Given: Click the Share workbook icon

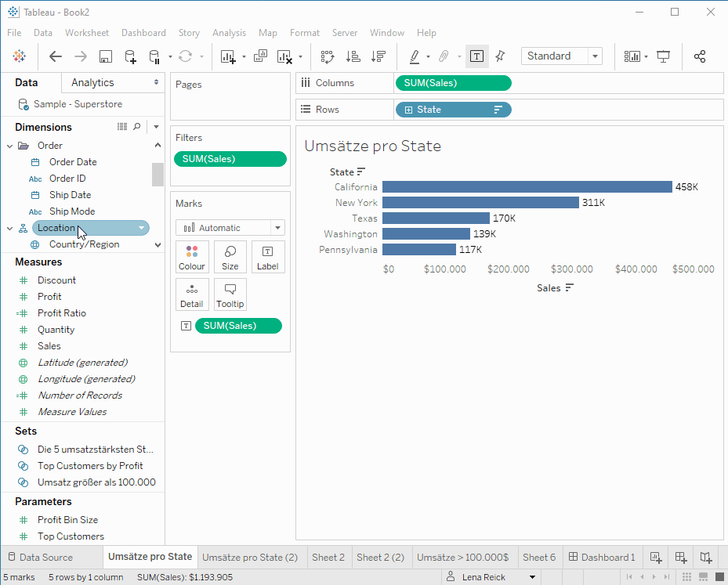Looking at the screenshot, I should pos(700,56).
